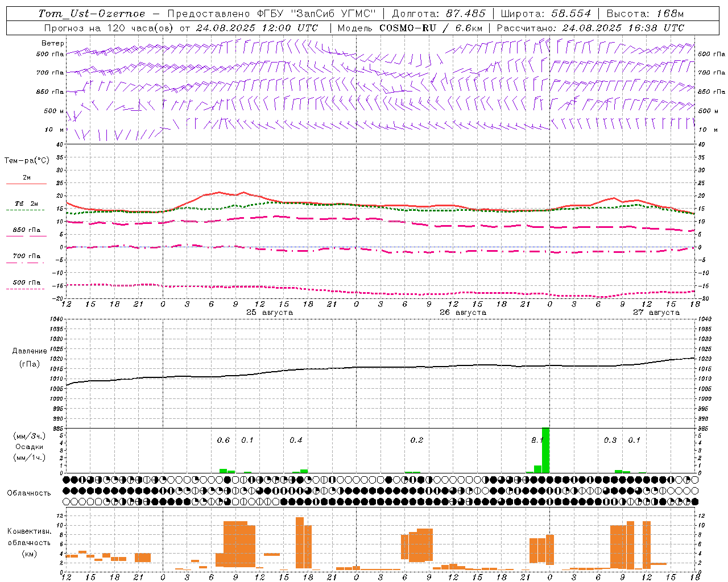
Task: Click the station title Tom_Ust-Ozernoe
Action: click(x=92, y=14)
